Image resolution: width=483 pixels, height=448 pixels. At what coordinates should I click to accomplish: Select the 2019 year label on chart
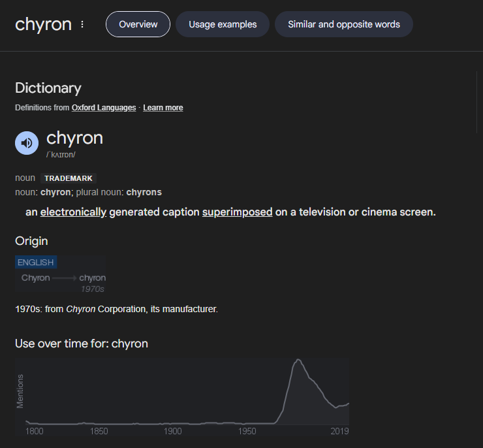(x=339, y=431)
